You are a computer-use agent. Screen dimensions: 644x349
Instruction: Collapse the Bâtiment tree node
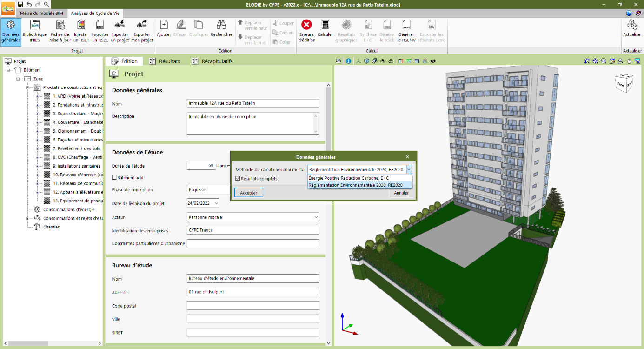tap(8, 70)
